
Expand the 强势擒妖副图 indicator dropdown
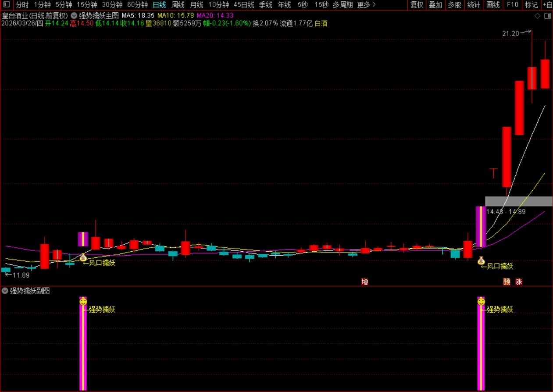[5, 290]
